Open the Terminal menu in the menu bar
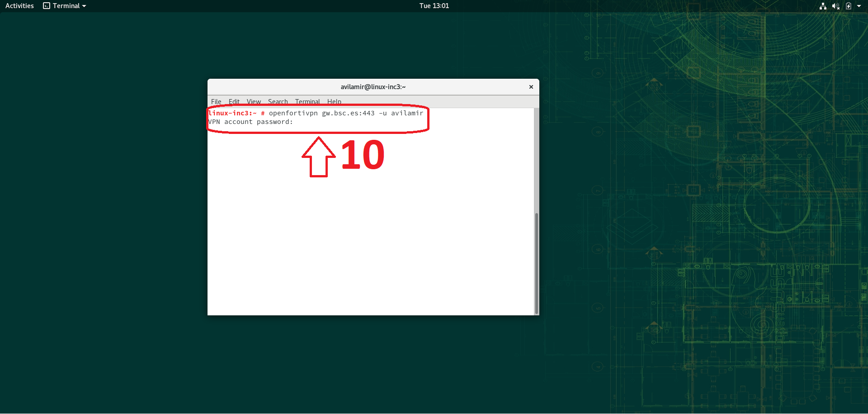 tap(307, 102)
